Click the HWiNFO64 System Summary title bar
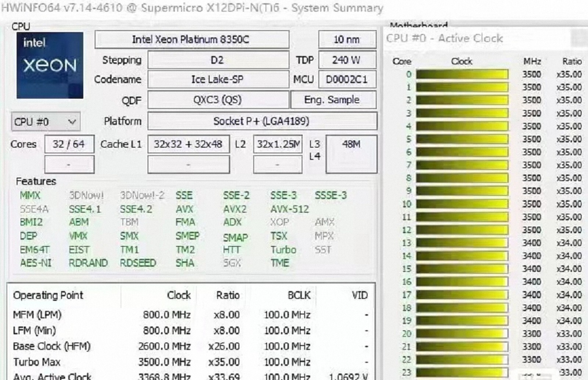Screen dimensions: 588x380 pos(192,8)
